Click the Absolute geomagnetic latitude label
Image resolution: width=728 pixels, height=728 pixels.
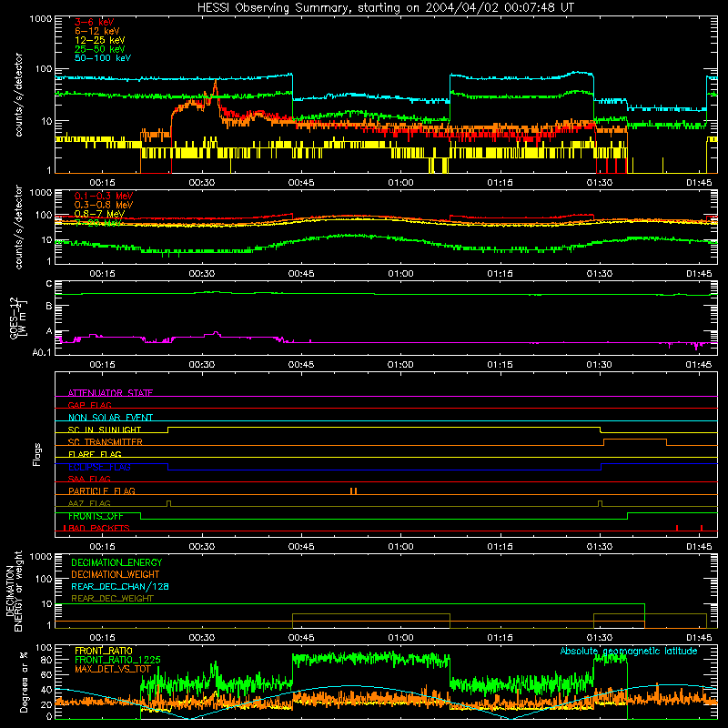click(629, 651)
